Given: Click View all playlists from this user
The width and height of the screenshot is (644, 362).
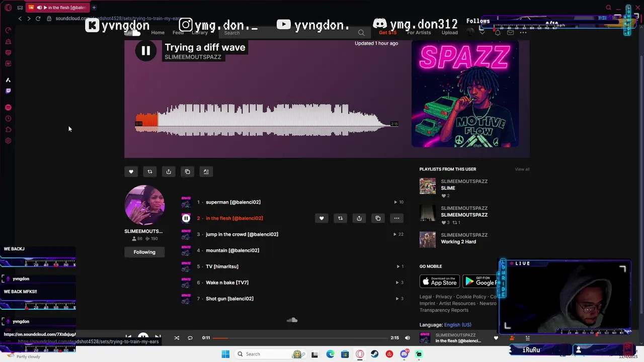Looking at the screenshot, I should pos(522,169).
